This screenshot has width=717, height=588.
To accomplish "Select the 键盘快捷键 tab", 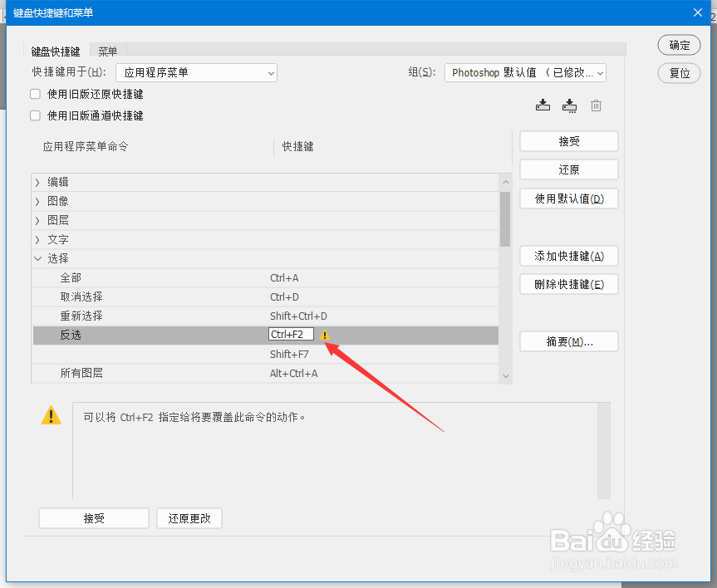I will coord(55,51).
